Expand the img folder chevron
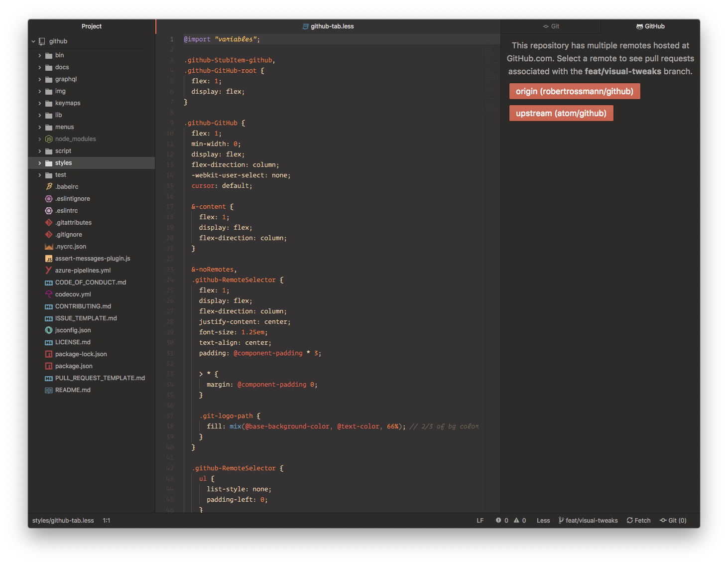728x565 pixels. click(x=40, y=91)
